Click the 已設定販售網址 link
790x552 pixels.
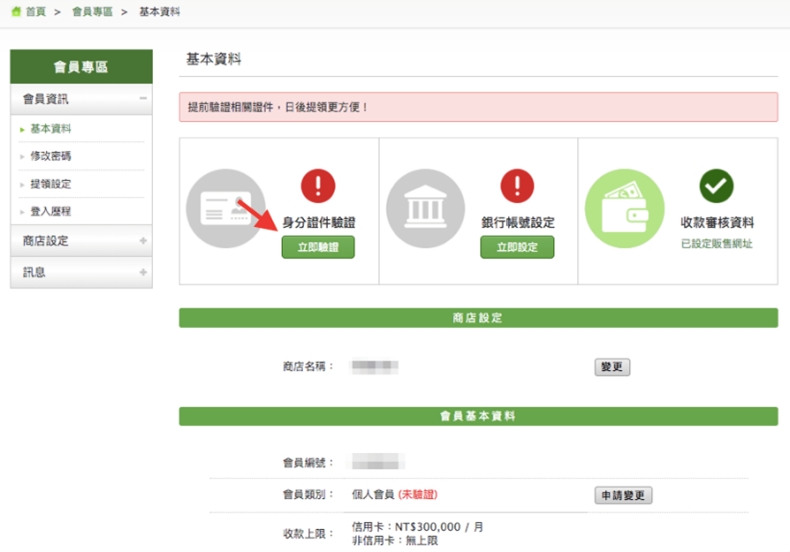(x=716, y=244)
